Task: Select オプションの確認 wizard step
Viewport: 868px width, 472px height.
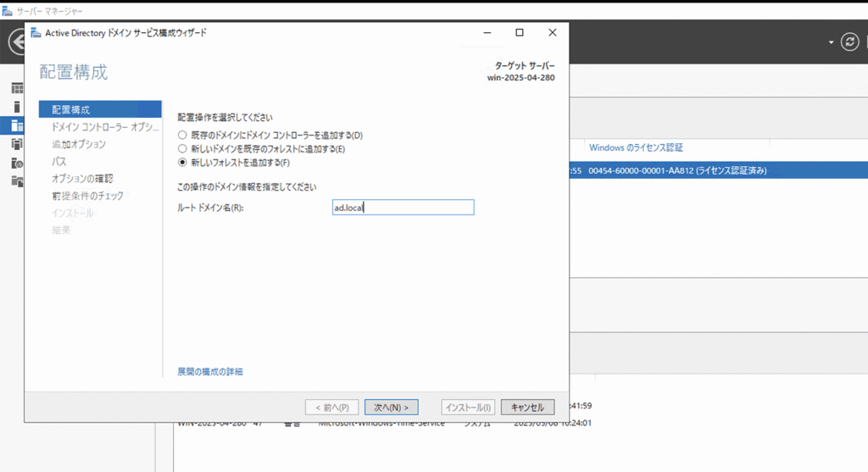Action: pyautogui.click(x=82, y=178)
